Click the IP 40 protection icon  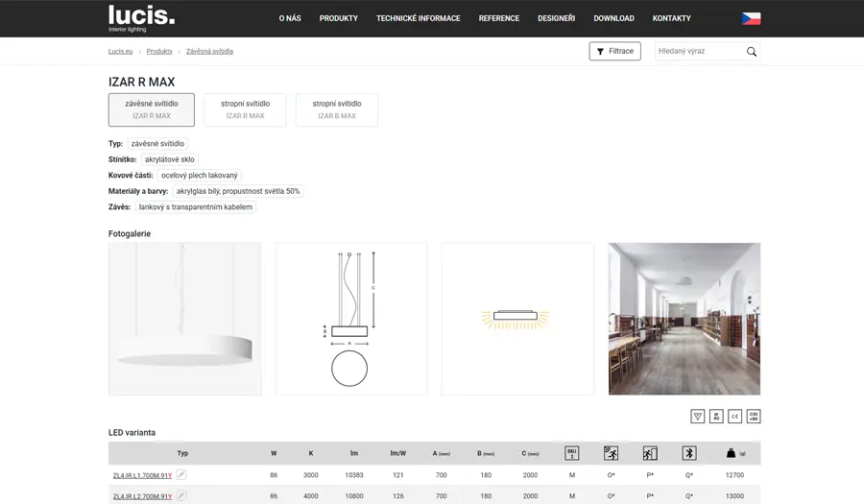point(716,416)
